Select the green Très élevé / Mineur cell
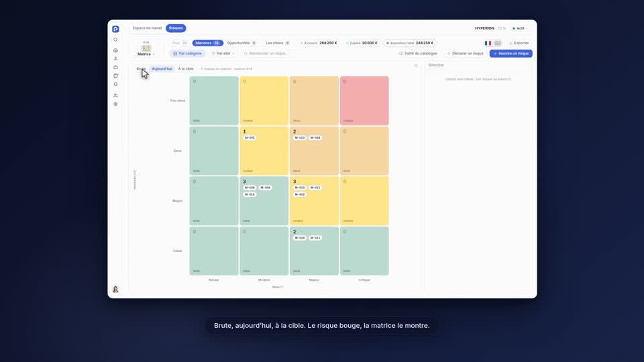Viewport: 644px width, 362px height. [214, 101]
